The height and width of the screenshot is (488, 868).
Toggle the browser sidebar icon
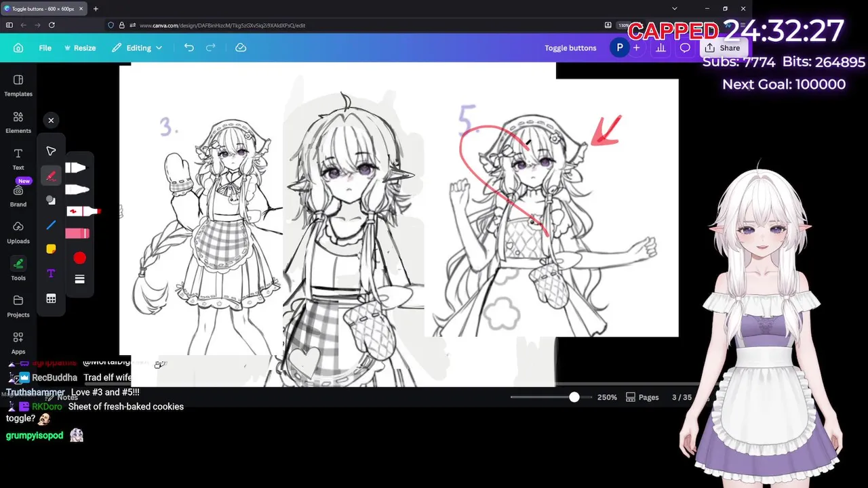click(x=9, y=25)
